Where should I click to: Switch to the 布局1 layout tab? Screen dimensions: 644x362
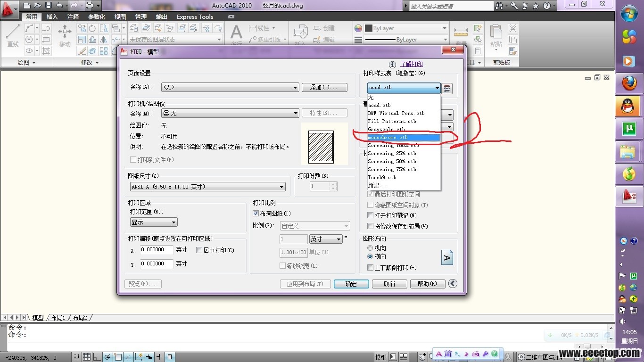click(58, 318)
